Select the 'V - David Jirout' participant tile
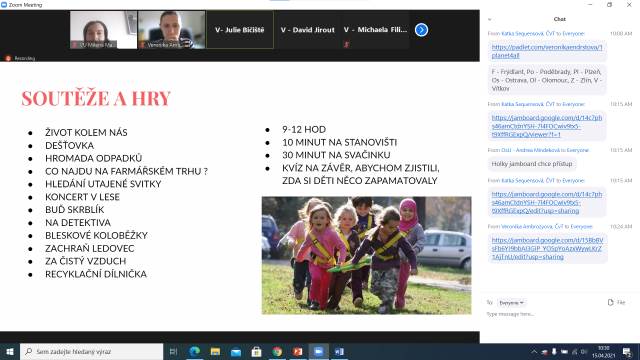The image size is (640, 360). tap(307, 30)
